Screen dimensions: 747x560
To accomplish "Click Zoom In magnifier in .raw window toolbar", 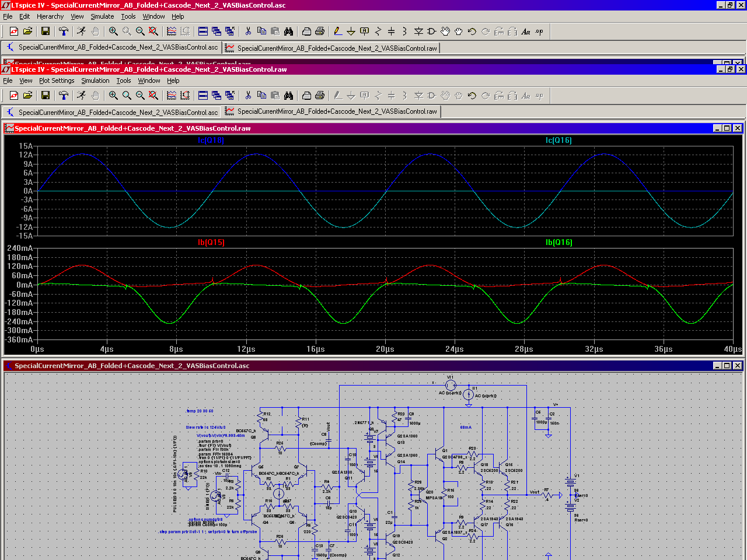I will pyautogui.click(x=113, y=95).
